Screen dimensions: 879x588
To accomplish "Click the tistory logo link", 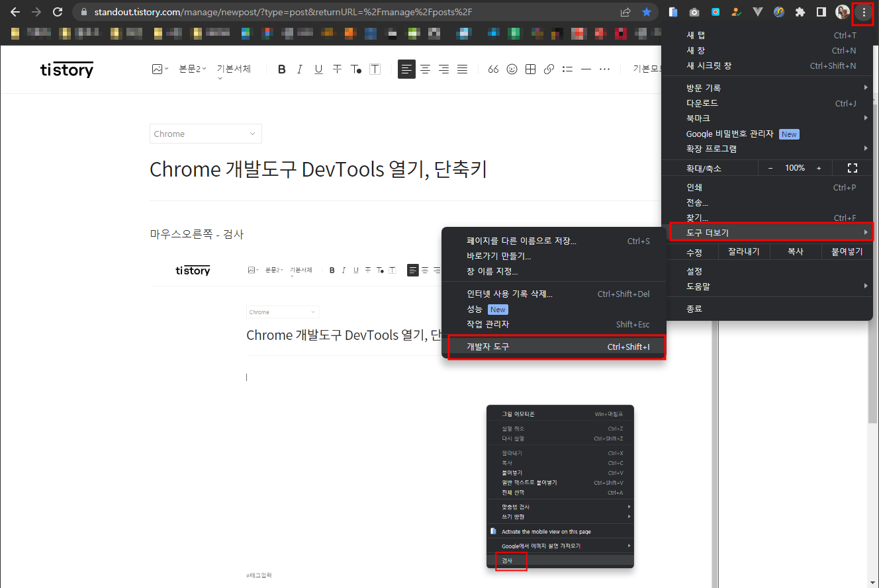I will (67, 69).
